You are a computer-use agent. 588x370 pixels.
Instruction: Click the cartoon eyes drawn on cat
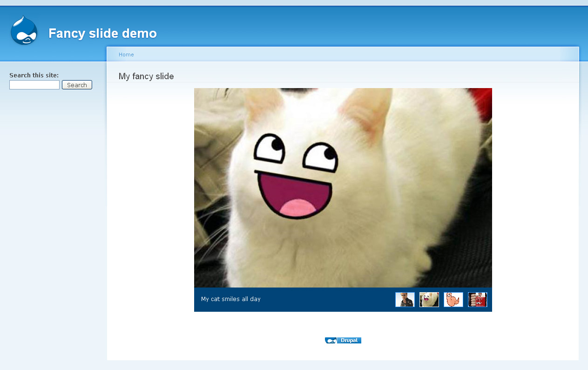click(x=296, y=152)
